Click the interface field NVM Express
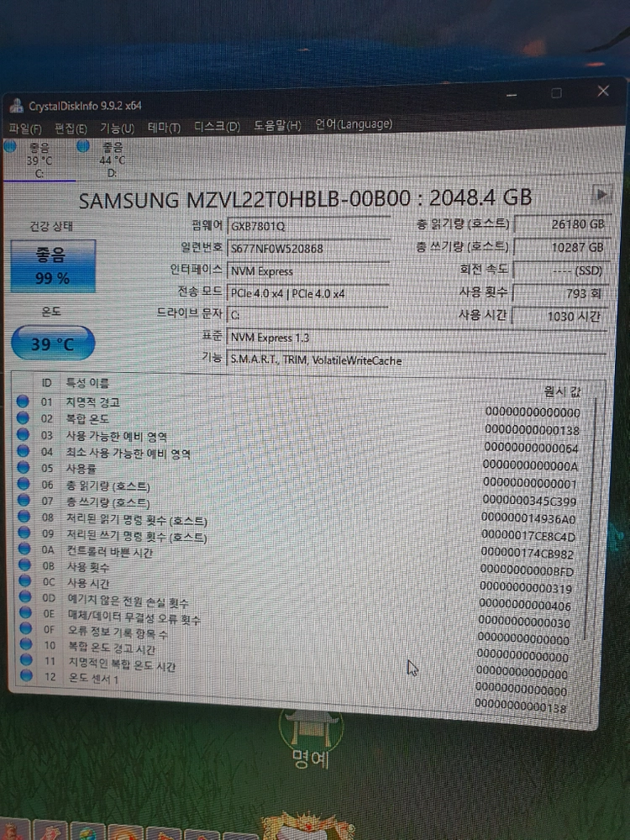 click(308, 271)
